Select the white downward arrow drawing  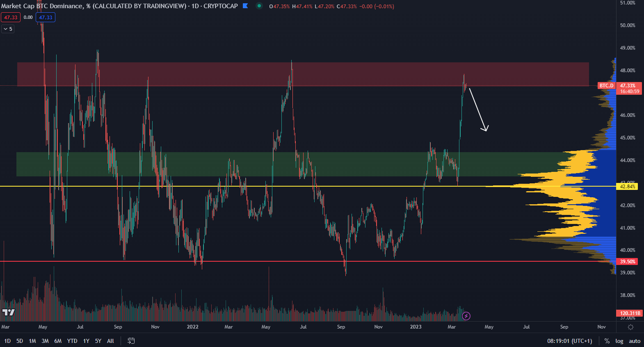(x=478, y=110)
